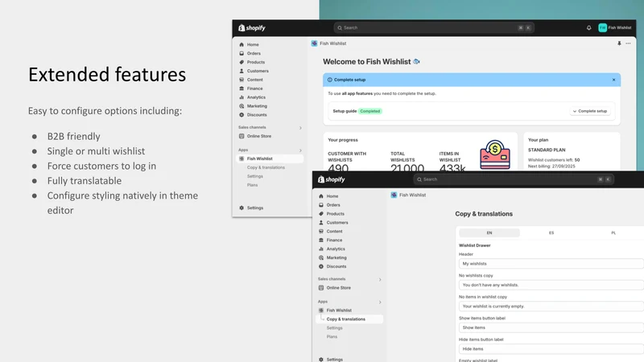Click Analytics chart icon in upper sidebar
Screen dimensions: 644x362
tap(242, 97)
